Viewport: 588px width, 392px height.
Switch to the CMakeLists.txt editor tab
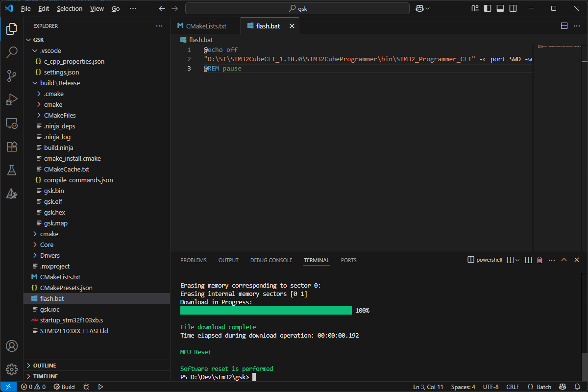tap(206, 26)
